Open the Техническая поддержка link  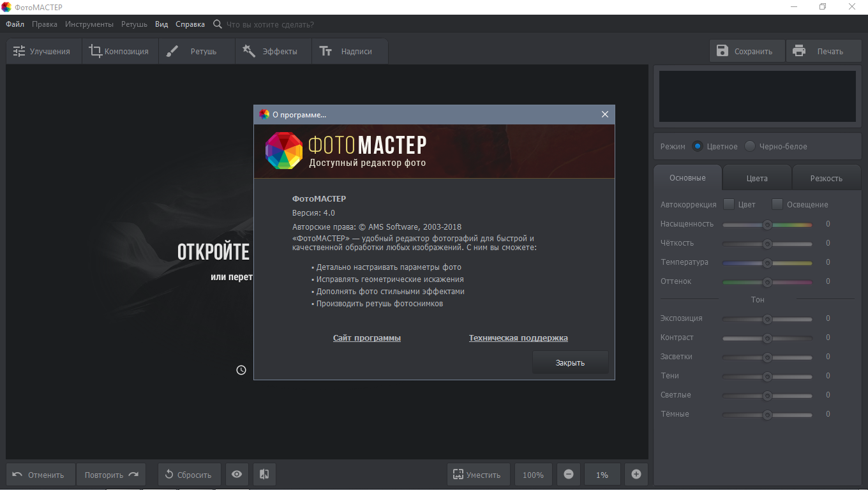pyautogui.click(x=518, y=338)
